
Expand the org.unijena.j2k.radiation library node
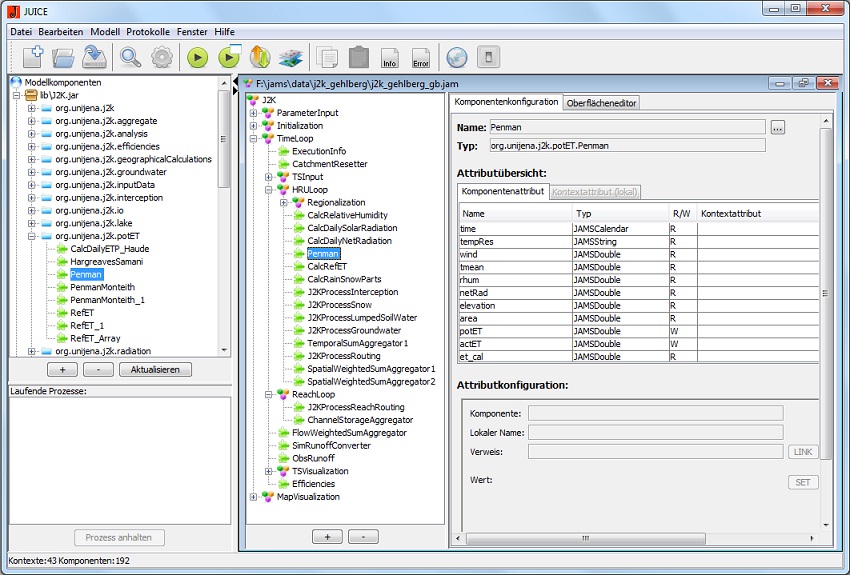(x=32, y=351)
